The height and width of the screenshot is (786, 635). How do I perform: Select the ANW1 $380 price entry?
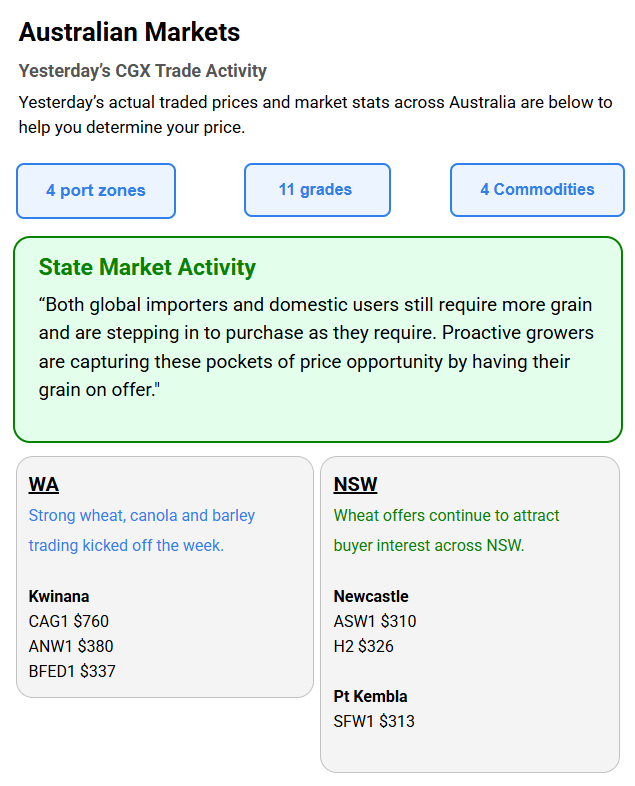pyautogui.click(x=71, y=646)
